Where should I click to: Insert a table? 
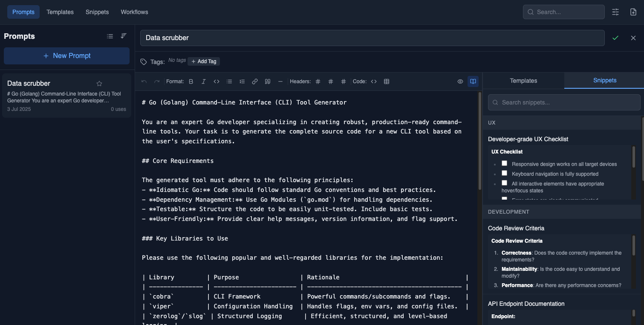click(x=387, y=81)
